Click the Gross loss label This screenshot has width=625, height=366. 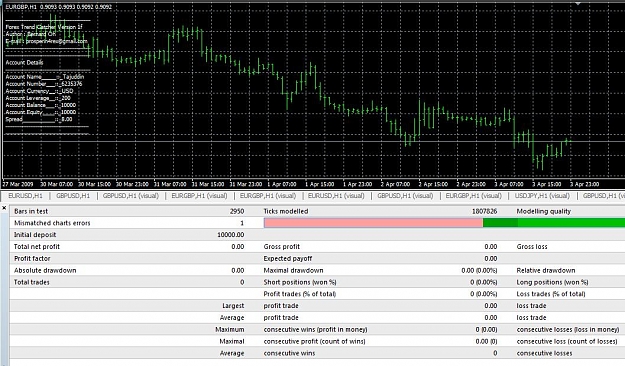pyautogui.click(x=532, y=247)
